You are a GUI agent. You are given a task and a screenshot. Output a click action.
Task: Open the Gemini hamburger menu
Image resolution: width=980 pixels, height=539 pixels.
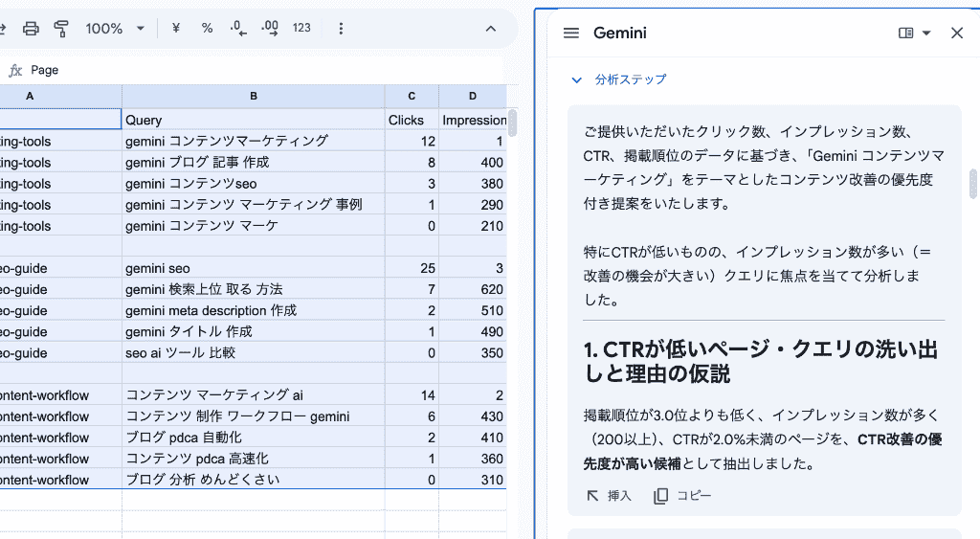[571, 34]
